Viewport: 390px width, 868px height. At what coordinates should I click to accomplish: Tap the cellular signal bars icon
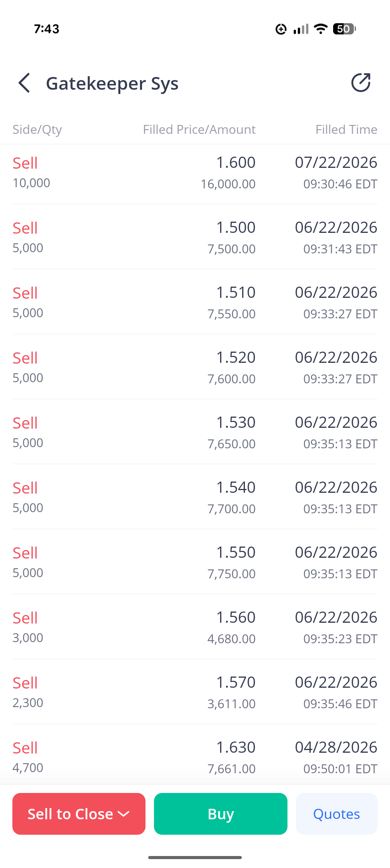tap(301, 29)
